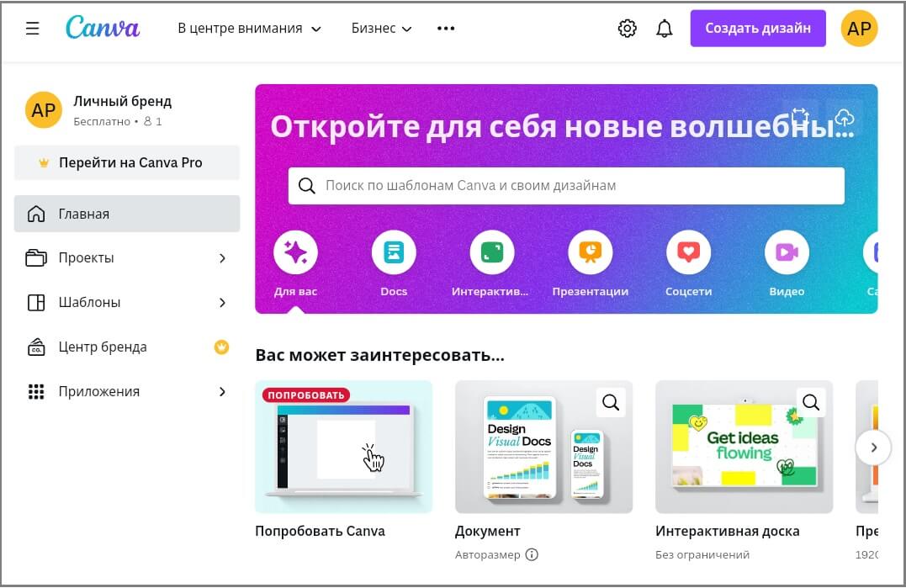Click the magnifier on Документ card
Image resolution: width=906 pixels, height=588 pixels.
pos(611,402)
